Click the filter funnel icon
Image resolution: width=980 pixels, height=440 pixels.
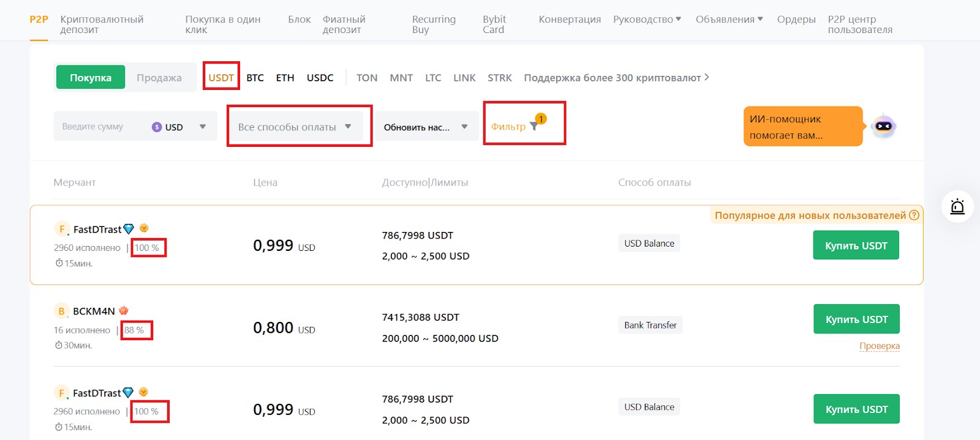click(533, 127)
